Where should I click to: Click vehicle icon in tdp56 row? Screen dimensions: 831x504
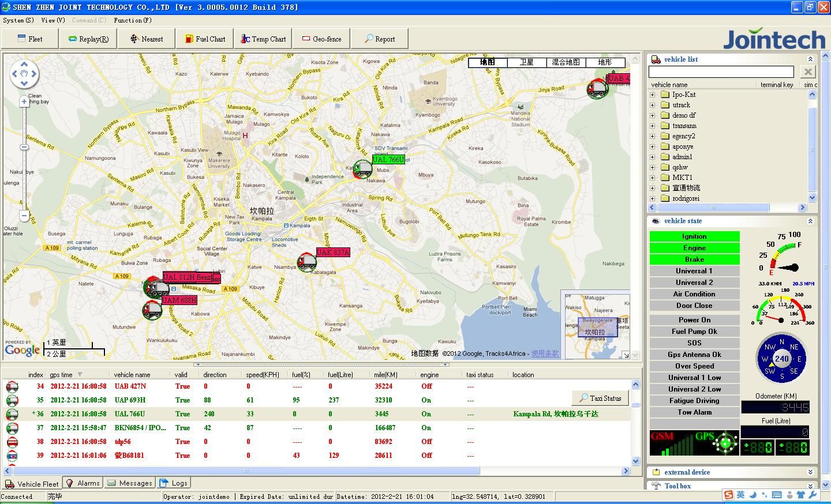(x=12, y=442)
